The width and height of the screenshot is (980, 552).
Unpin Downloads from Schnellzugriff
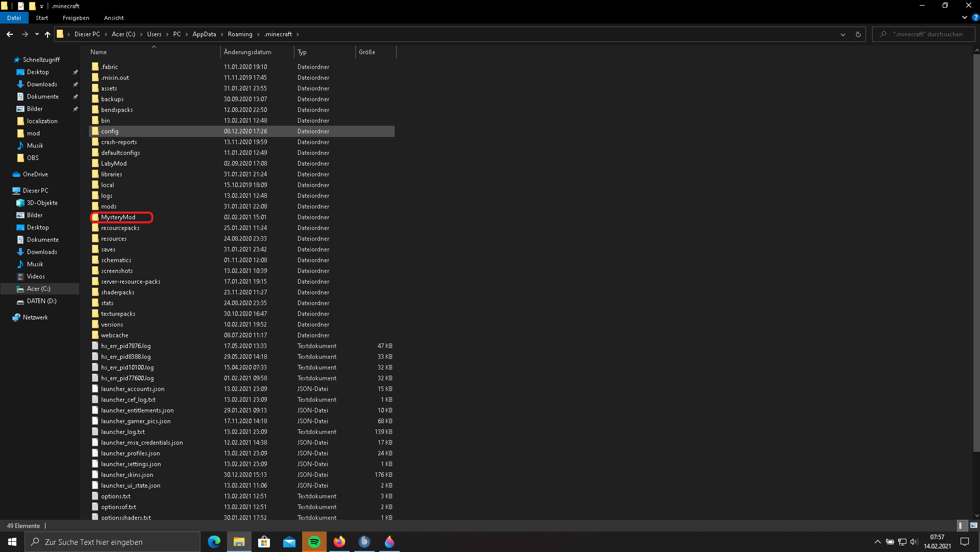pyautogui.click(x=76, y=84)
